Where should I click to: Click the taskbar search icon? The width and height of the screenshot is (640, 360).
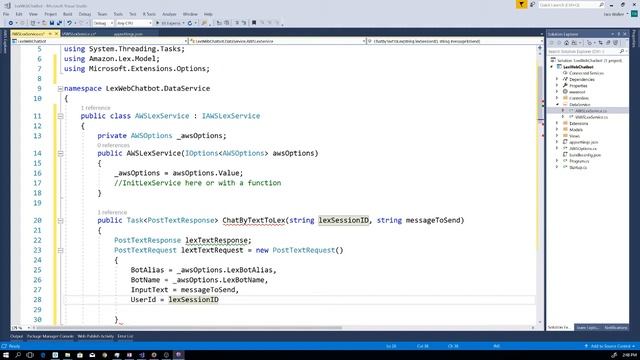18,355
